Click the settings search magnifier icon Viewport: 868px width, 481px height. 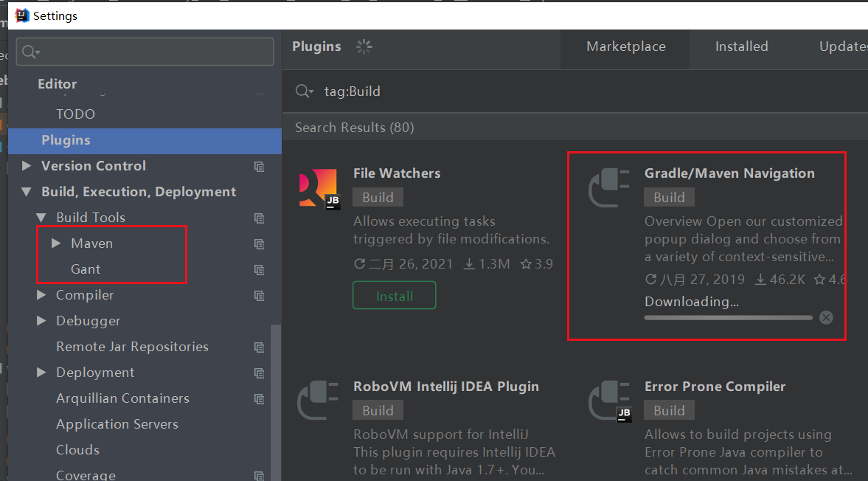pyautogui.click(x=30, y=52)
